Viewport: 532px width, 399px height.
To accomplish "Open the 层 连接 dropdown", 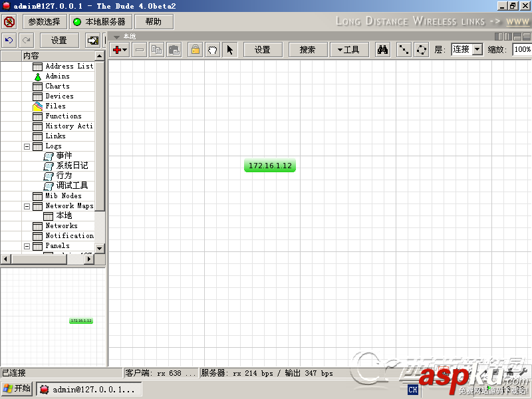I will (477, 49).
